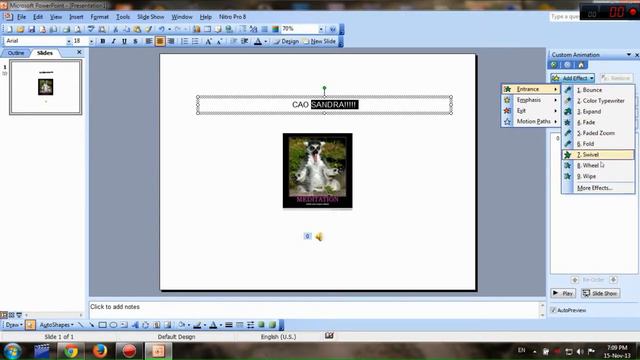
Task: Open the Nitro Pro 8 menu
Action: 232,17
